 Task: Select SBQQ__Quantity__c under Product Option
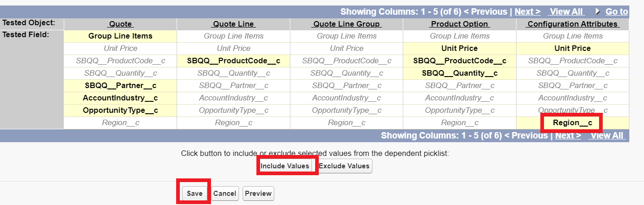pyautogui.click(x=460, y=73)
